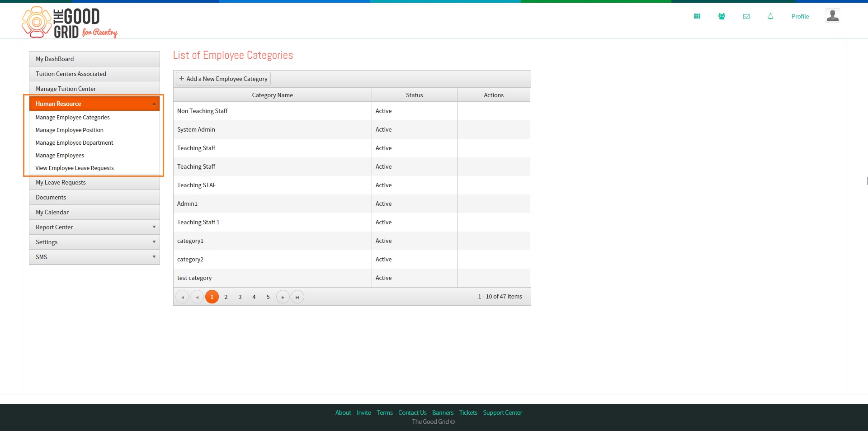Go to first page of categories

(x=182, y=297)
